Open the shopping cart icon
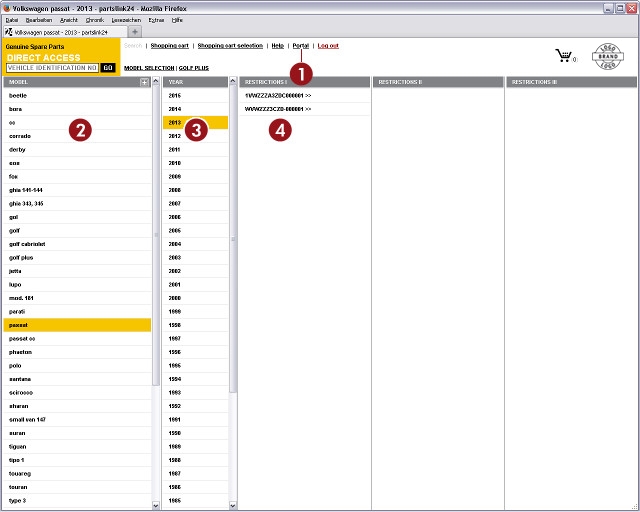640x512 pixels. (565, 56)
